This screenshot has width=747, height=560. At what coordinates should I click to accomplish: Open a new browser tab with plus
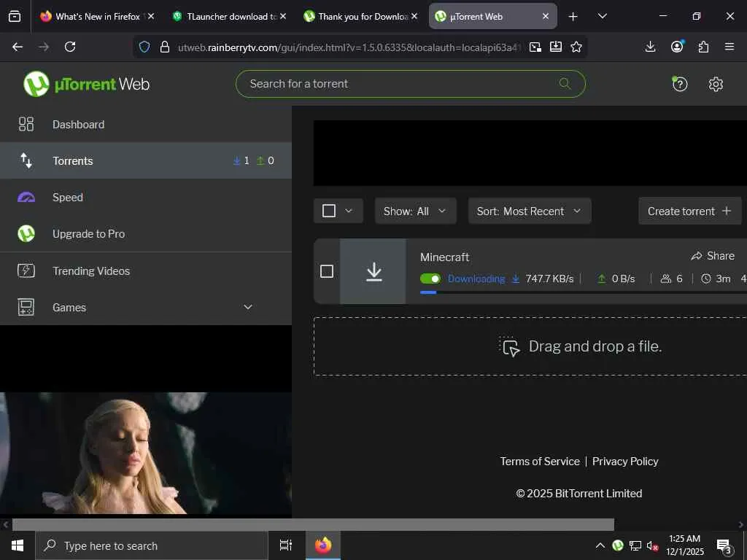573,16
